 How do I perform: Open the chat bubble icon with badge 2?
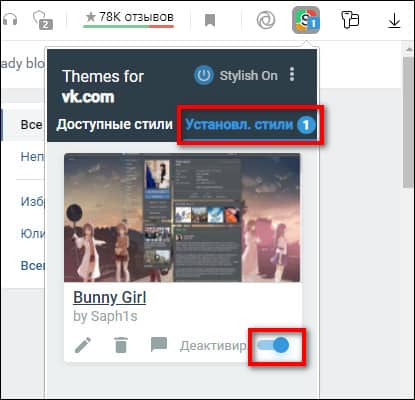(x=43, y=20)
